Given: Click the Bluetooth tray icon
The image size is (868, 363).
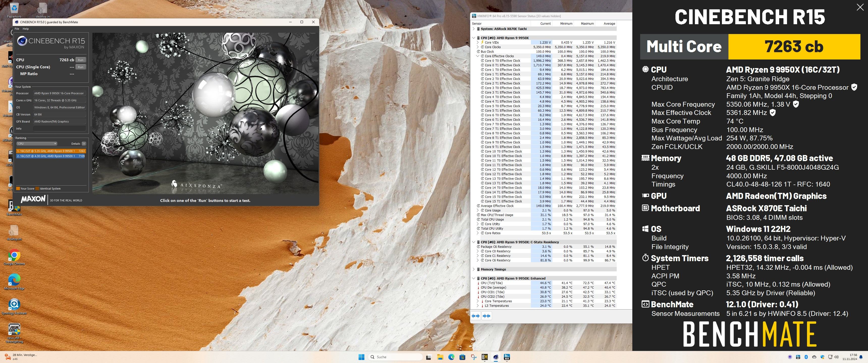Looking at the screenshot, I should (806, 357).
